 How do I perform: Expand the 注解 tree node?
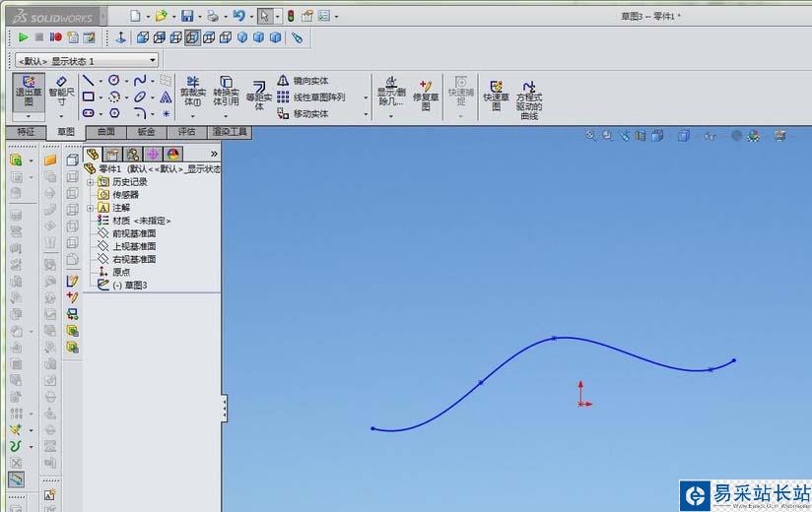click(90, 208)
